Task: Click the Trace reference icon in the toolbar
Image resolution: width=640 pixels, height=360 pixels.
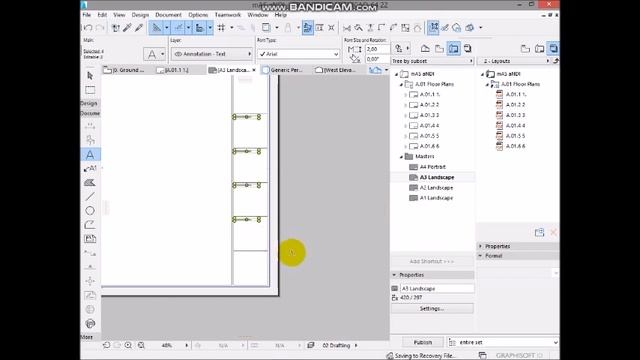Action: (266, 28)
